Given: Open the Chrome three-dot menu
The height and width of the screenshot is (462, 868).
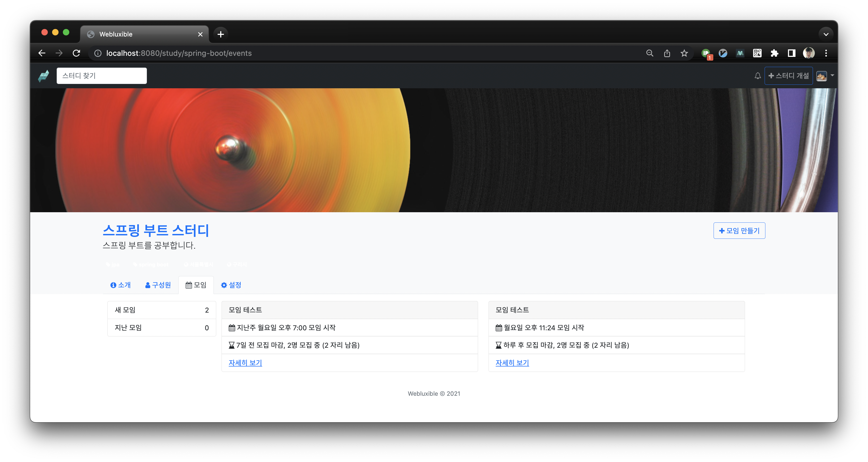Looking at the screenshot, I should point(826,53).
